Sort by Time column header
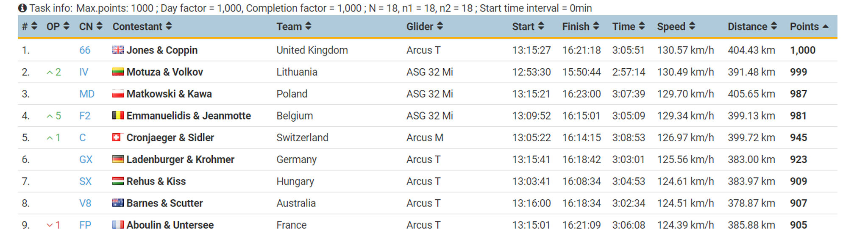 pyautogui.click(x=642, y=26)
